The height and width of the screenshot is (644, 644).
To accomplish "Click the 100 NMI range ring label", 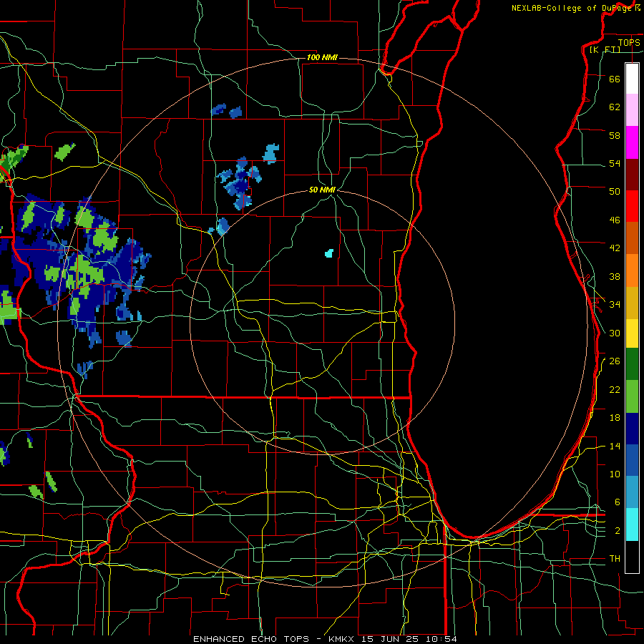I will (x=322, y=57).
